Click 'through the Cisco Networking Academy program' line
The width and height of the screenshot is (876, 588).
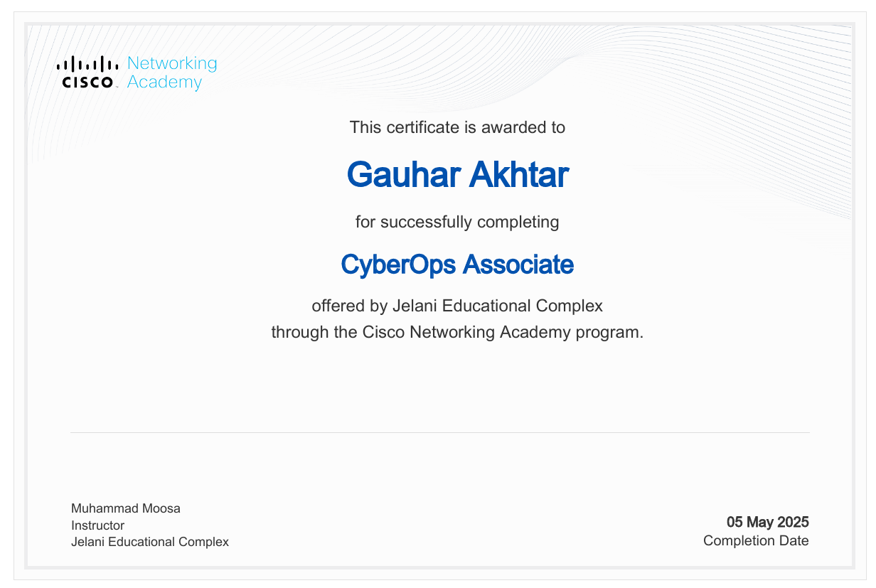pos(457,332)
